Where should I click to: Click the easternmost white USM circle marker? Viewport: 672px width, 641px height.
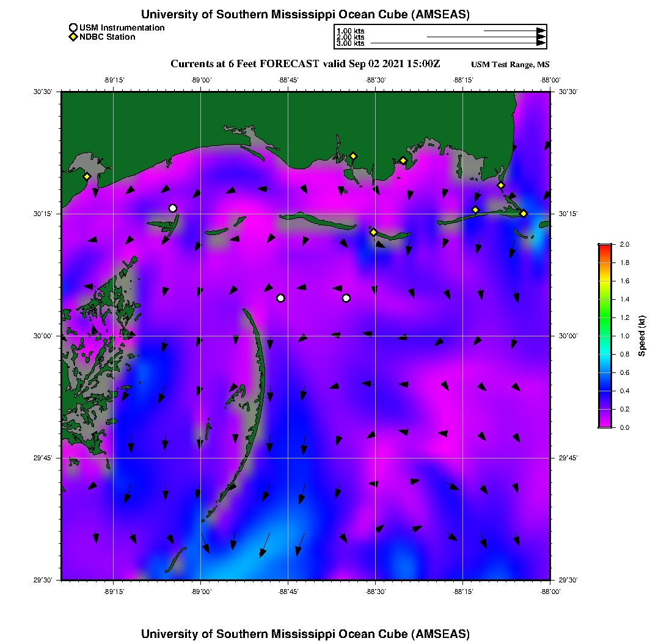pyautogui.click(x=346, y=298)
